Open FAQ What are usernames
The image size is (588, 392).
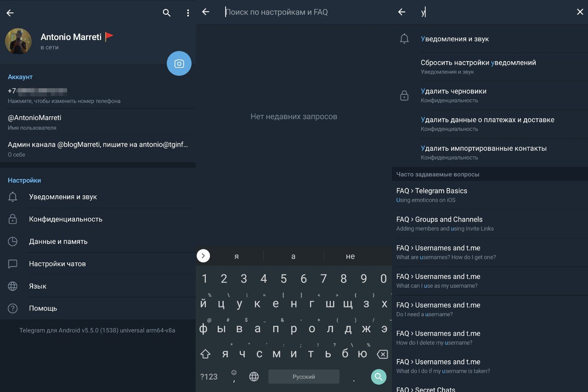coord(490,252)
